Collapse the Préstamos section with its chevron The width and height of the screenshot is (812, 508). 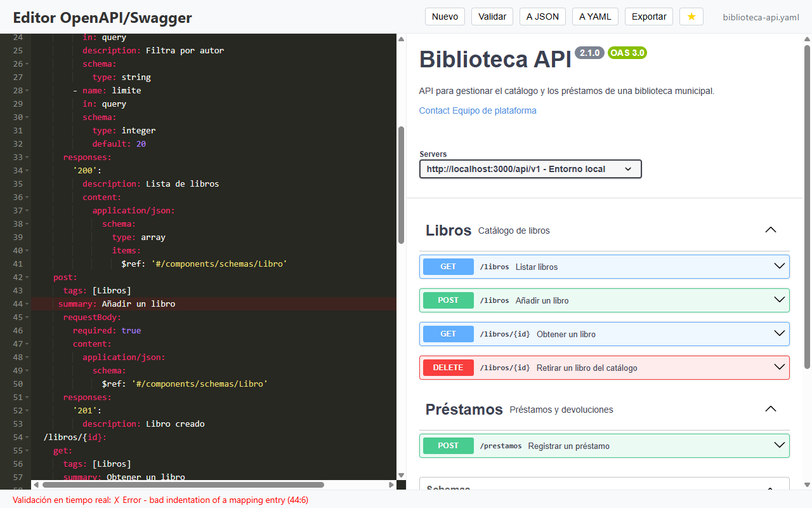pyautogui.click(x=771, y=409)
